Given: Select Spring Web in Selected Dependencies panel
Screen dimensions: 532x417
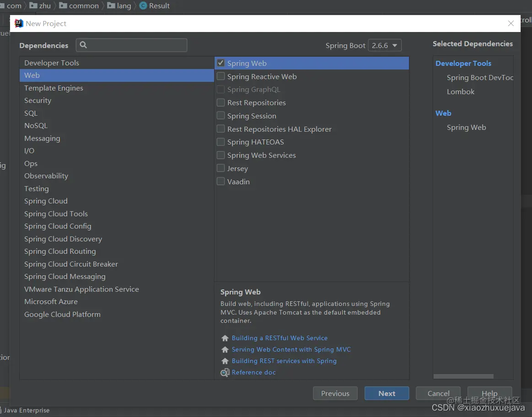Looking at the screenshot, I should (x=466, y=128).
